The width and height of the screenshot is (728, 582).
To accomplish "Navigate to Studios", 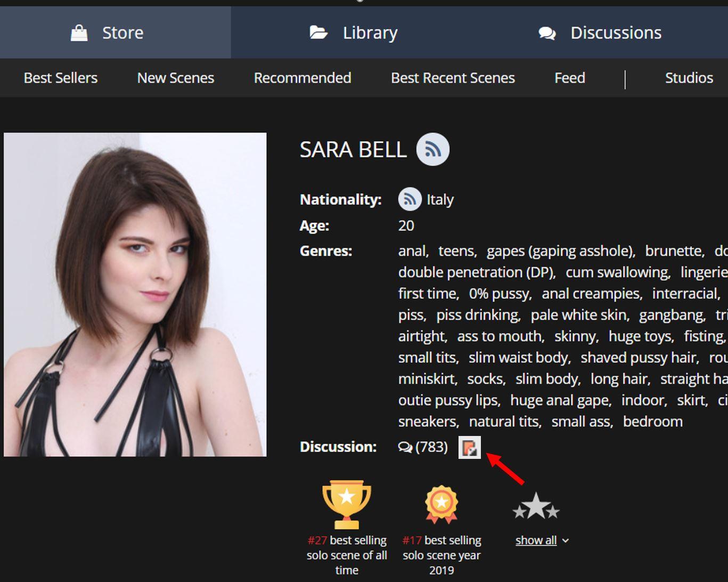I will tap(689, 78).
